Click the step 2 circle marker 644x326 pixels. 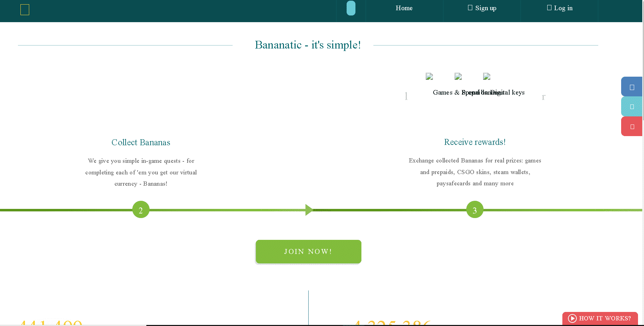141,210
